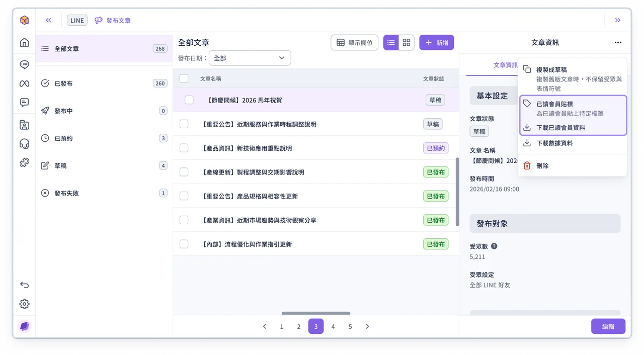Open the contacts sidebar icon
644x355 pixels.
pyautogui.click(x=24, y=125)
